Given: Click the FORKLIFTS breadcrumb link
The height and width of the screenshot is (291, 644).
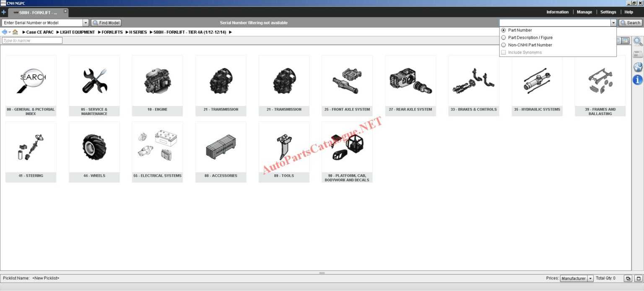Looking at the screenshot, I should pos(112,32).
